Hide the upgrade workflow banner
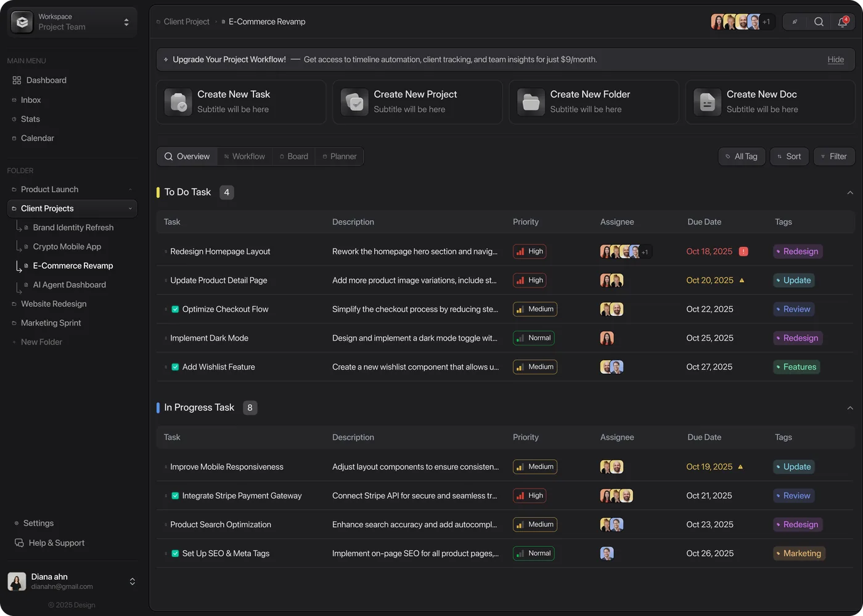The width and height of the screenshot is (863, 616). 835,60
